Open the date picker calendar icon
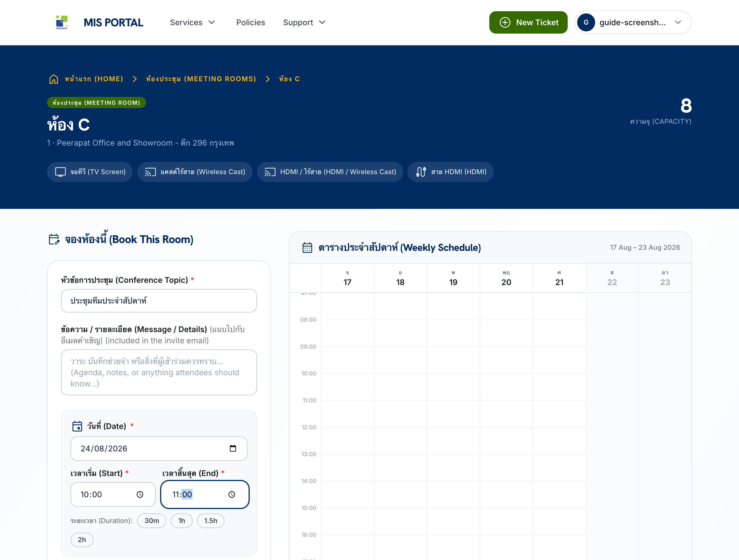The height and width of the screenshot is (560, 739). click(x=233, y=448)
